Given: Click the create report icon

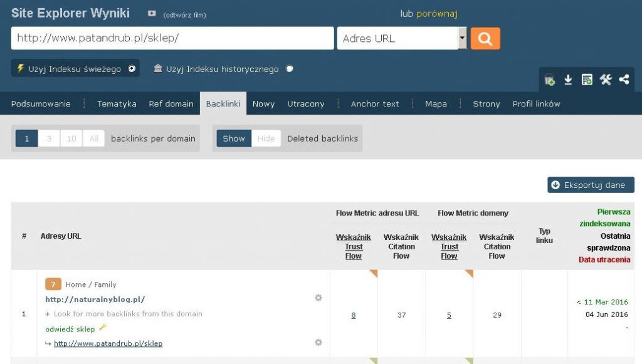Looking at the screenshot, I should point(587,80).
